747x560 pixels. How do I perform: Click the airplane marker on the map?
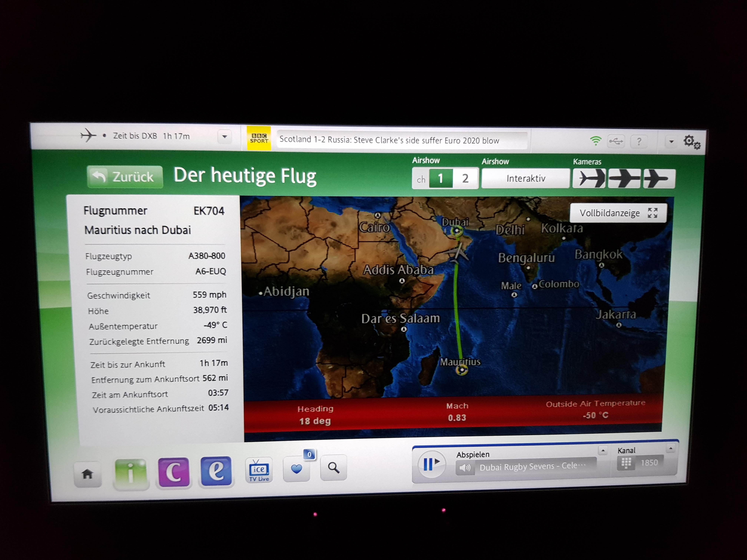click(x=458, y=254)
